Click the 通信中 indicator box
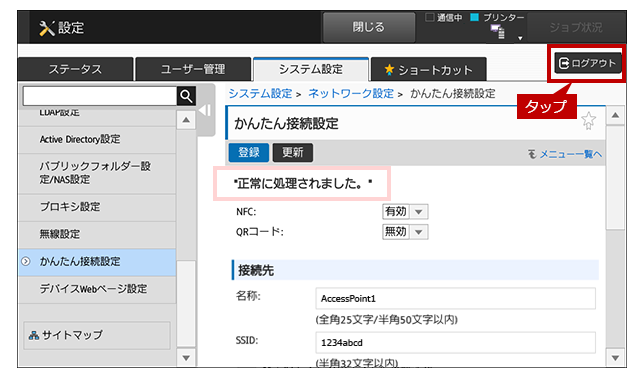 [x=429, y=18]
